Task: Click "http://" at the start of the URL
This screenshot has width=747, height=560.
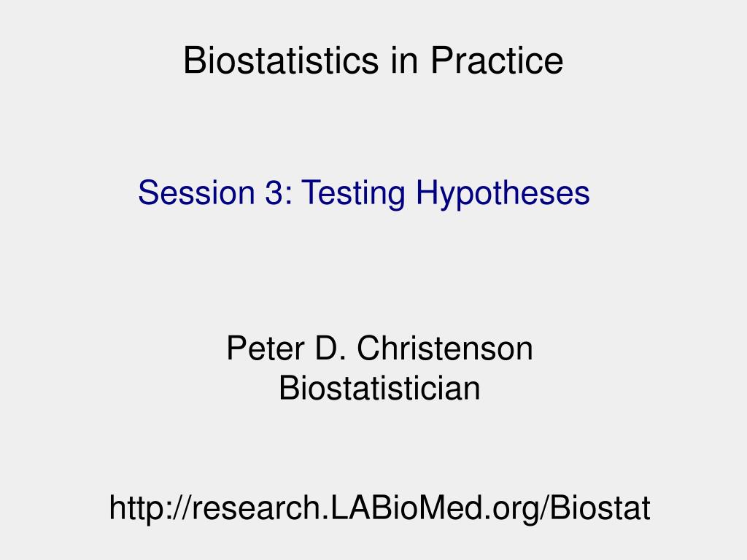Action: [150, 507]
